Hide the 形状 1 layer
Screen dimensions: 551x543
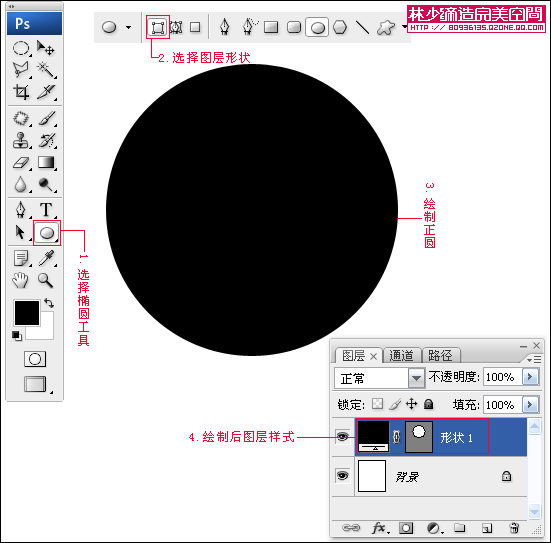342,437
